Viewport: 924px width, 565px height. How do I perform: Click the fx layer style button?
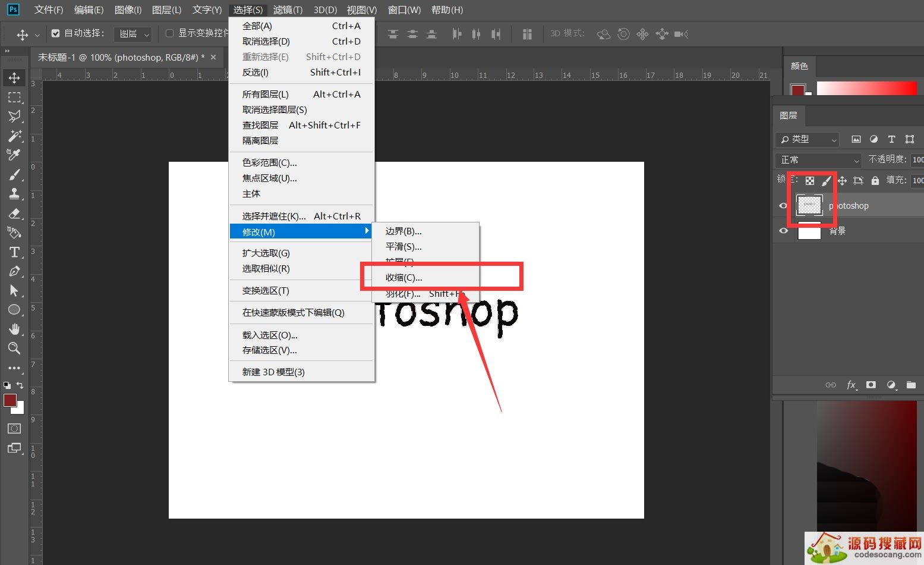851,385
